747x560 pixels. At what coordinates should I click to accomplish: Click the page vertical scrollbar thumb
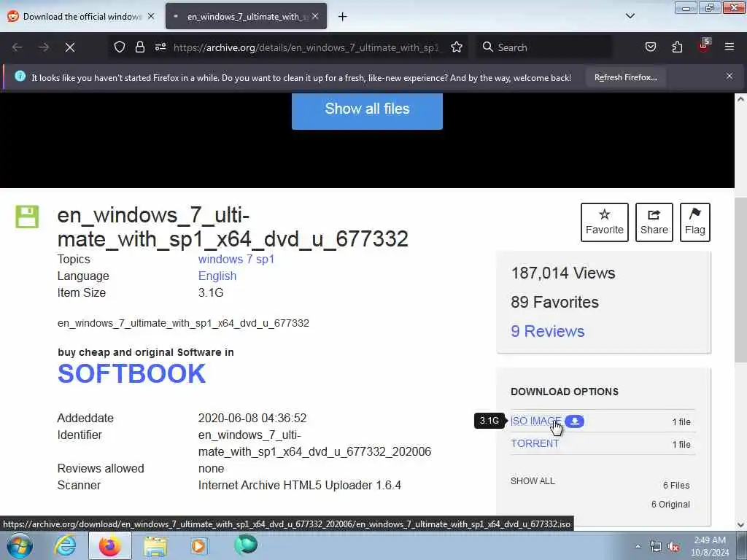[x=740, y=280]
